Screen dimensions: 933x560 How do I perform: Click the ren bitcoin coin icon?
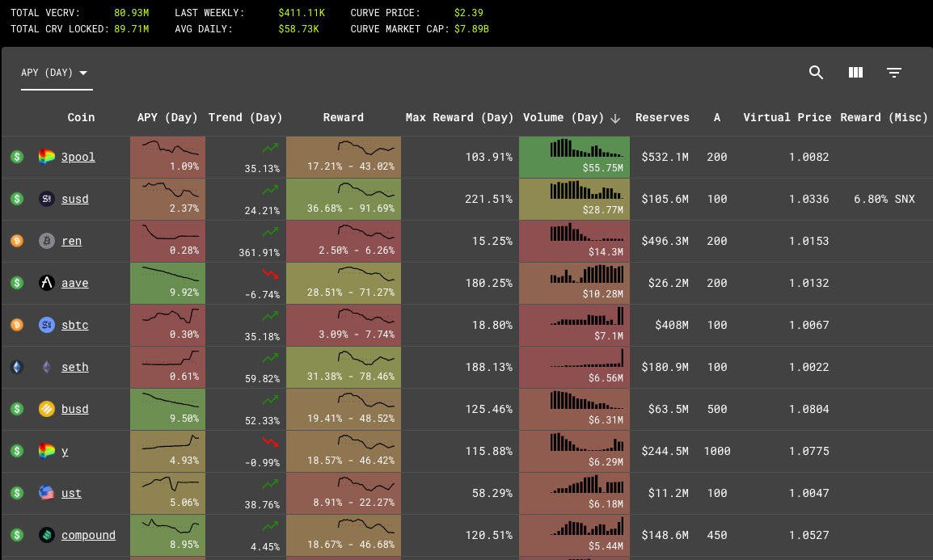click(x=46, y=241)
